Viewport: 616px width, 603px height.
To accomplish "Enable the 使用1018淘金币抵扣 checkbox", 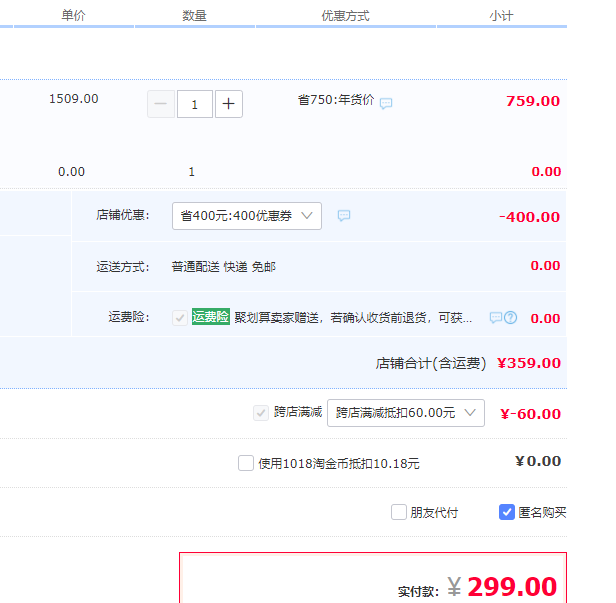I will tap(246, 463).
